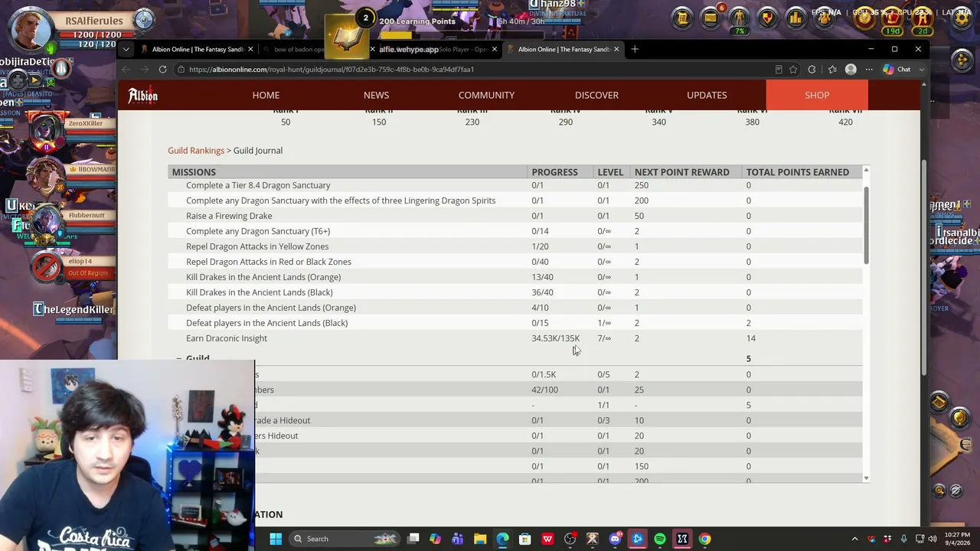Open the UPDATES menu item

707,95
